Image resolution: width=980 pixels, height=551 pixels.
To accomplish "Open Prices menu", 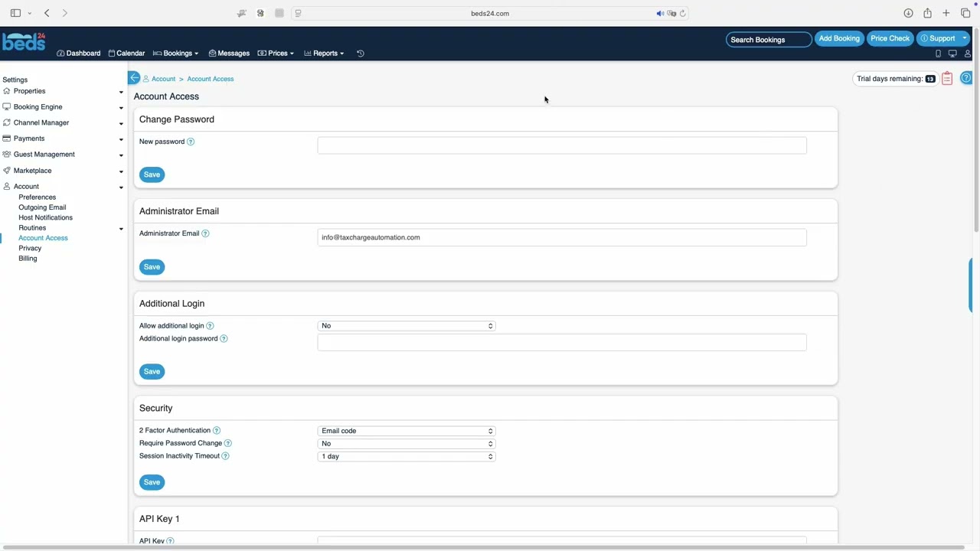I will (x=276, y=54).
